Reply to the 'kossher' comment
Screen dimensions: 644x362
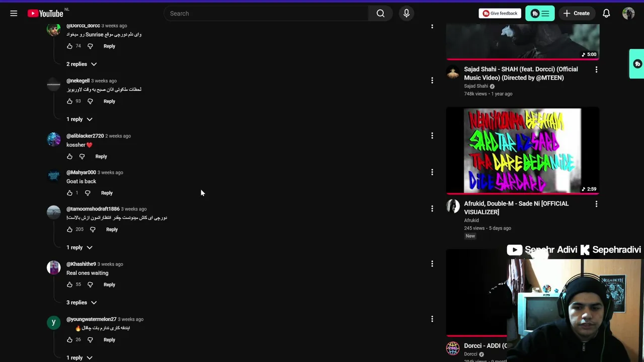pos(101,156)
